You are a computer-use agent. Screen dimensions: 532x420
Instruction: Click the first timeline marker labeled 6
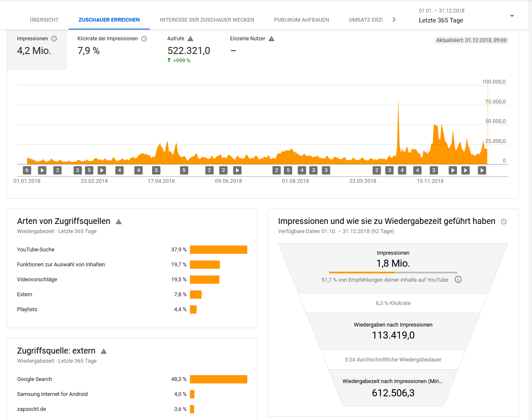(27, 170)
